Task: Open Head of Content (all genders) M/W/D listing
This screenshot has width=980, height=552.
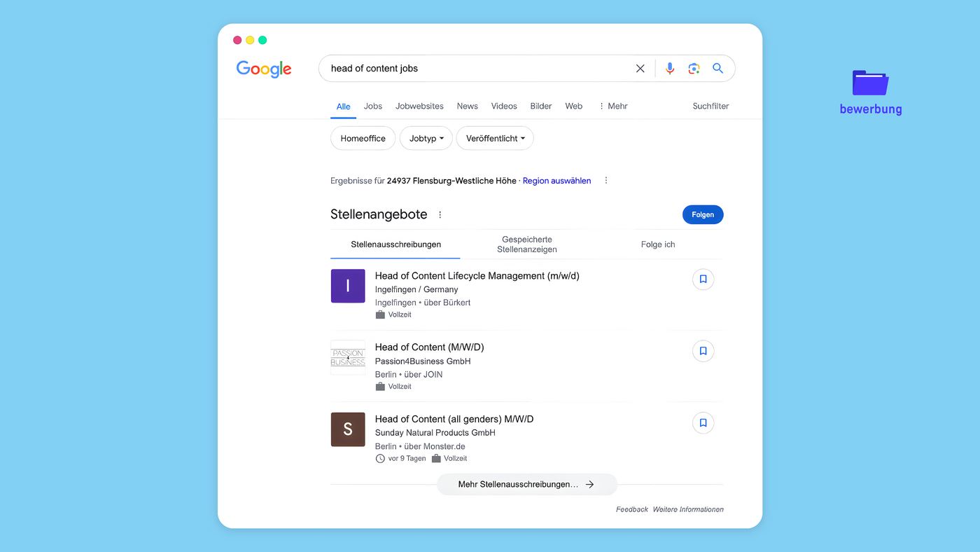Action: point(454,419)
